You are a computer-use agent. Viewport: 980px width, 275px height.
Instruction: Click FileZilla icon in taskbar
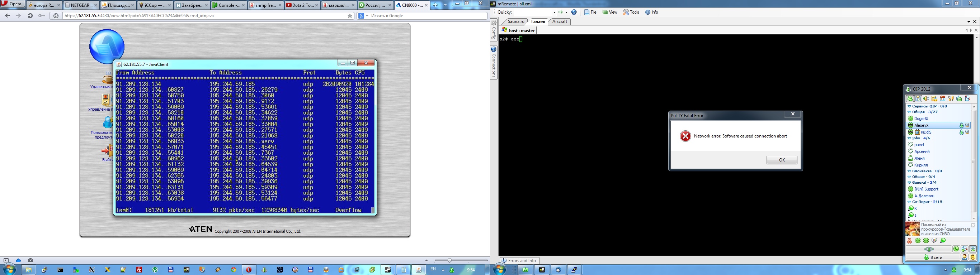pyautogui.click(x=139, y=270)
